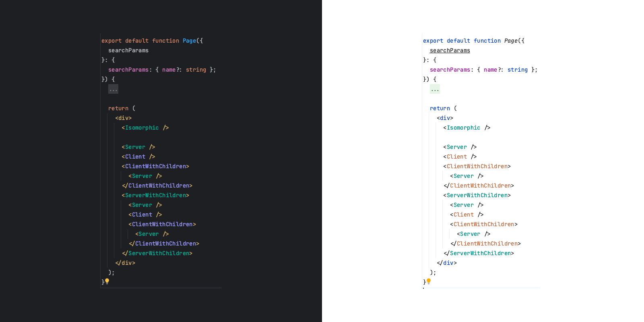
Task: Click 'Isomorphic' tag in light editor
Action: [x=464, y=128]
